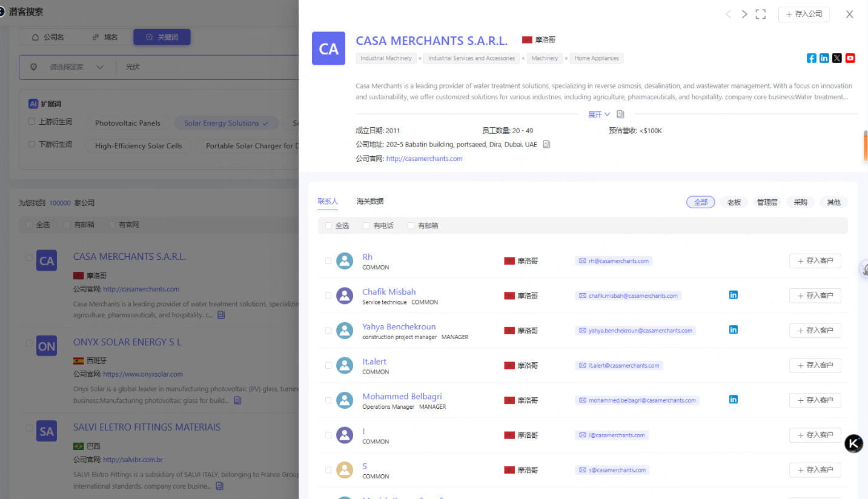Click It.alert contact avatar icon
868x499 pixels.
(345, 365)
